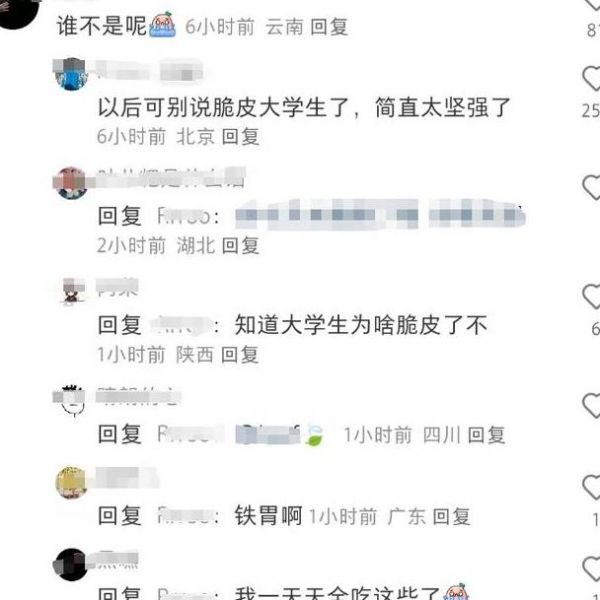Open avatar of 湖北 commenter
600x600 pixels.
coord(71,183)
